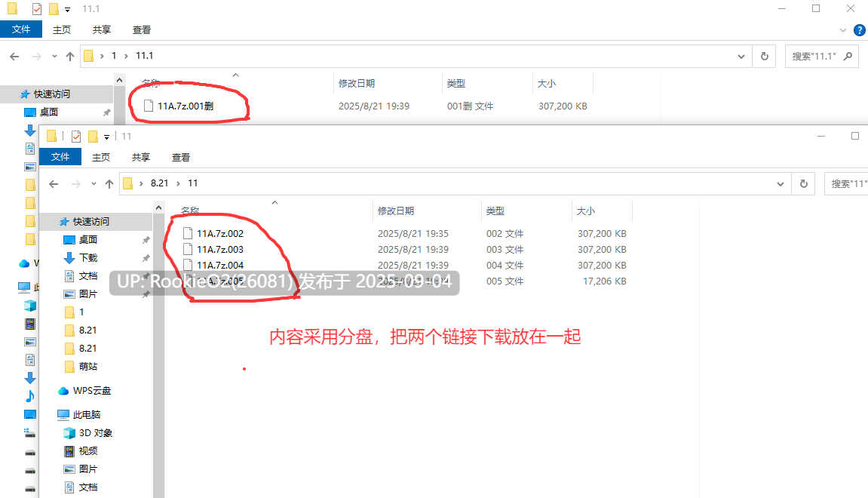
Task: Click the search box 搜索"11.1"
Action: (821, 56)
